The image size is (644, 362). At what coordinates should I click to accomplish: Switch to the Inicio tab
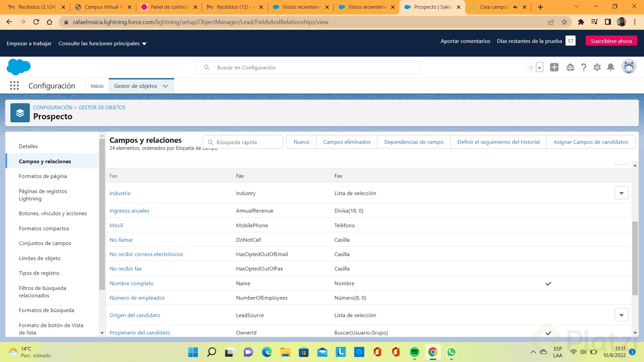[x=97, y=86]
